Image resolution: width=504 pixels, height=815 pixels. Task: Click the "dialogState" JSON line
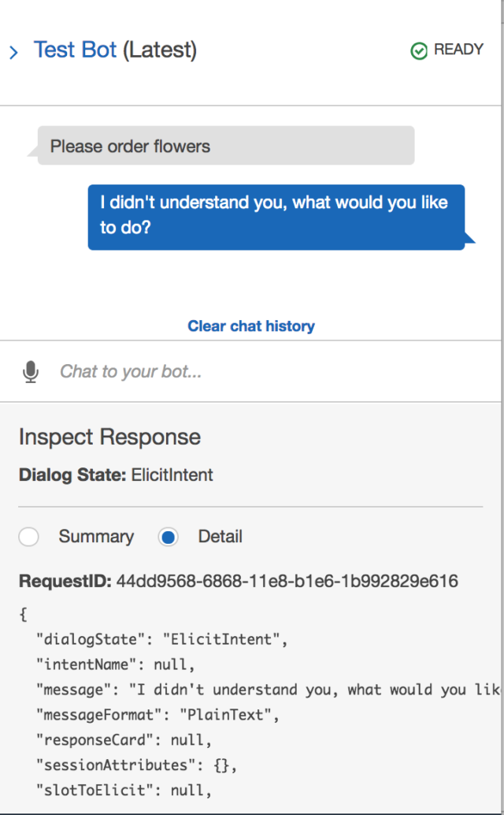point(161,639)
